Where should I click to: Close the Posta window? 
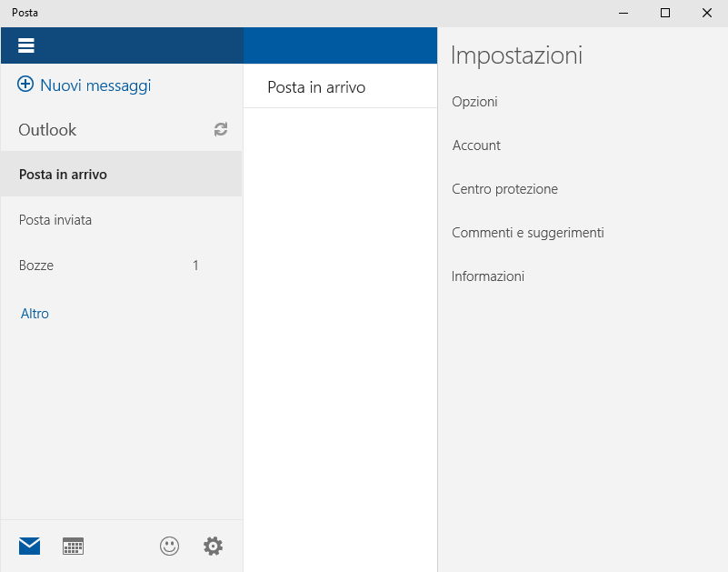[x=707, y=13]
